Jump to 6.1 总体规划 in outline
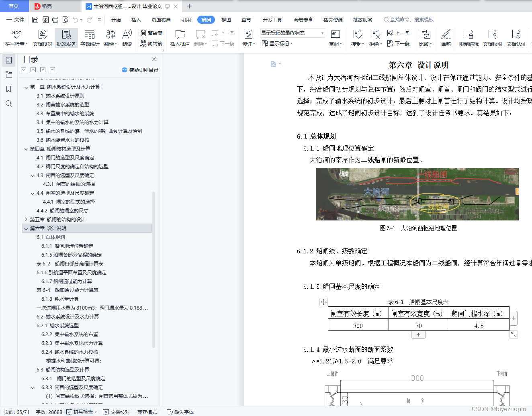The image size is (532, 416). (x=51, y=237)
